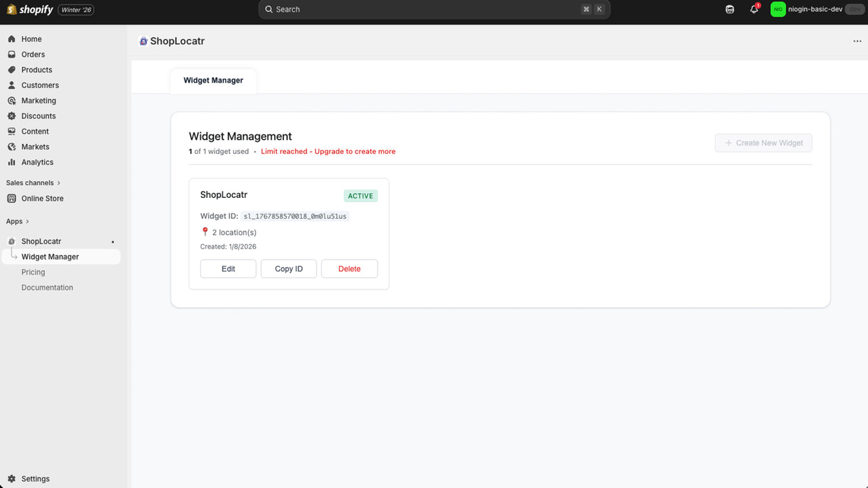Click the Analytics bar chart icon
The width and height of the screenshot is (868, 488).
click(x=12, y=162)
